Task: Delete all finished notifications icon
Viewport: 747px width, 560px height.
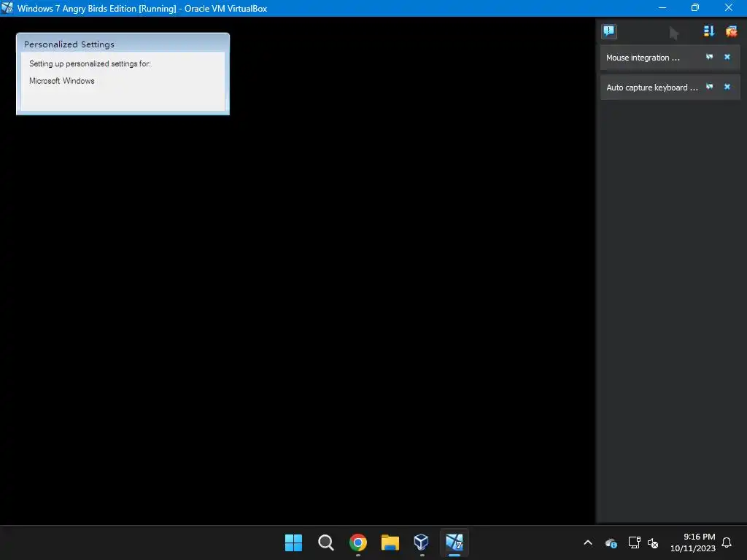Action: tap(731, 31)
